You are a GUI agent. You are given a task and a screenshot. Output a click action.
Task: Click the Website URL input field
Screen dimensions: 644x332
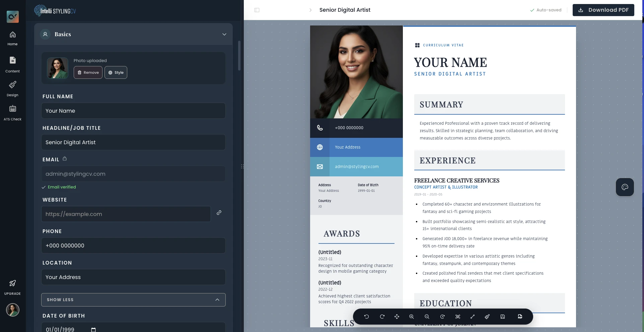(x=126, y=214)
